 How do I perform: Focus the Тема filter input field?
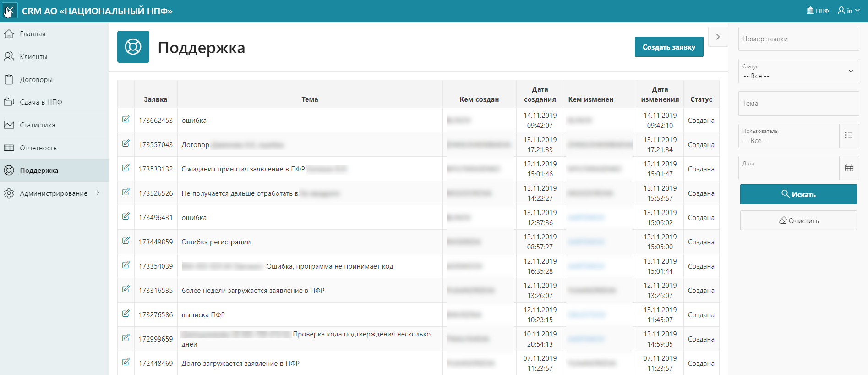pyautogui.click(x=798, y=104)
